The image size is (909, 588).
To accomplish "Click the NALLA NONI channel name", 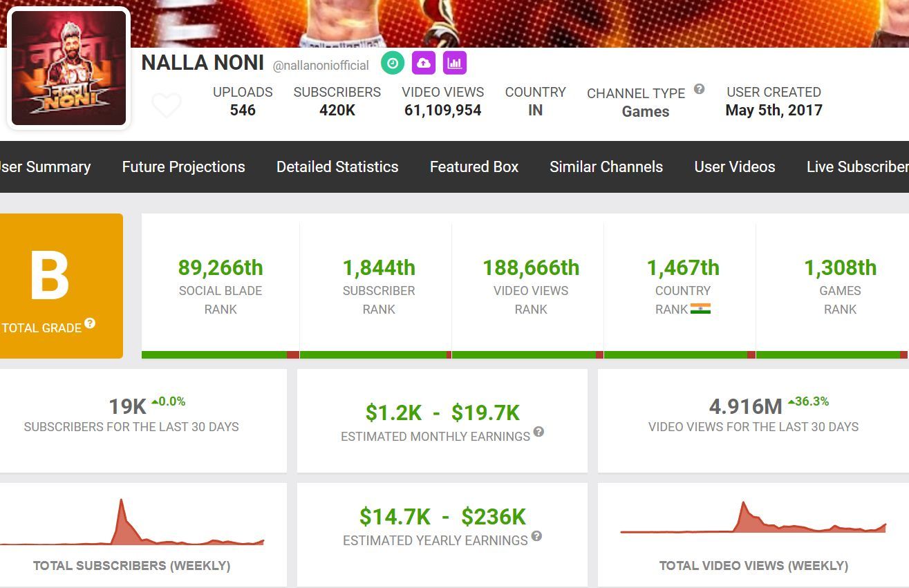I will coord(203,63).
